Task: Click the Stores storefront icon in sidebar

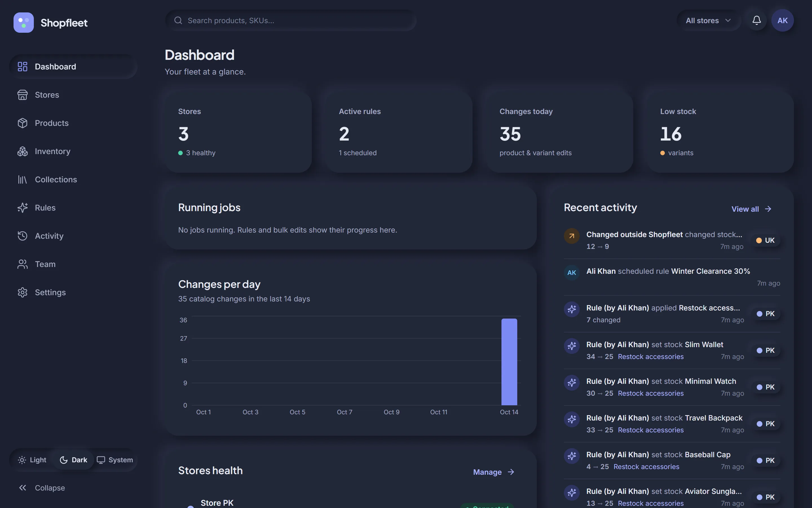Action: (x=23, y=95)
